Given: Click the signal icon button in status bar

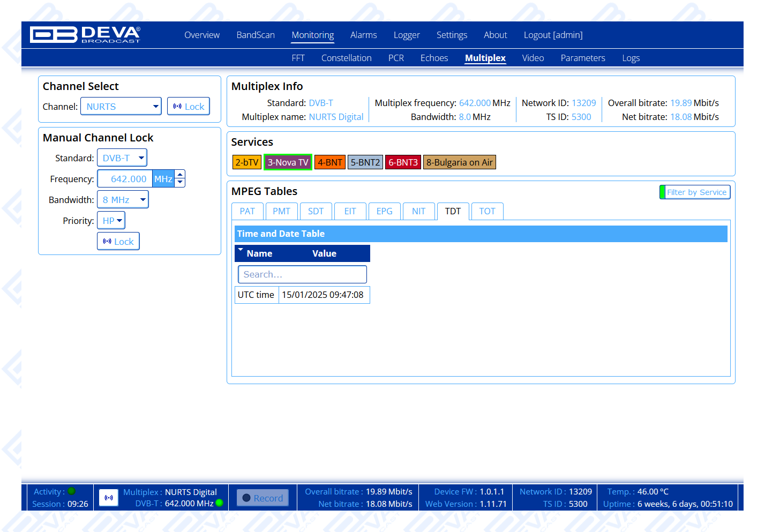Looking at the screenshot, I should point(109,498).
